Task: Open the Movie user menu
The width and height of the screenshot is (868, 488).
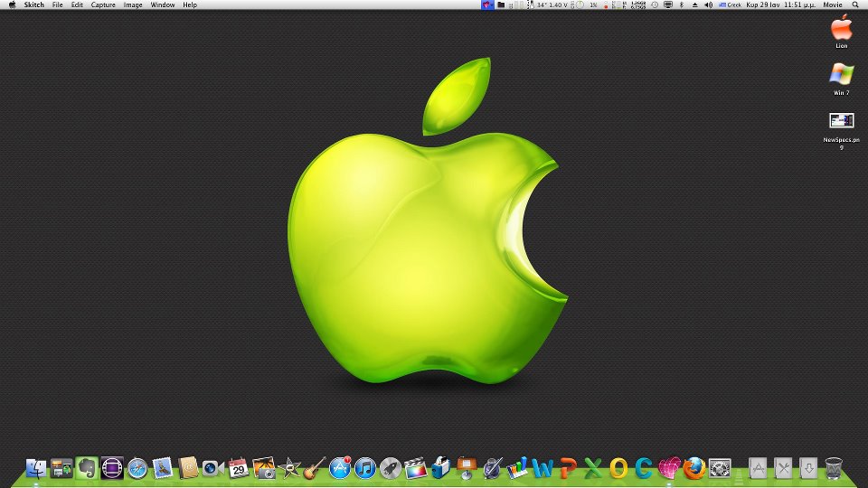Action: tap(833, 5)
